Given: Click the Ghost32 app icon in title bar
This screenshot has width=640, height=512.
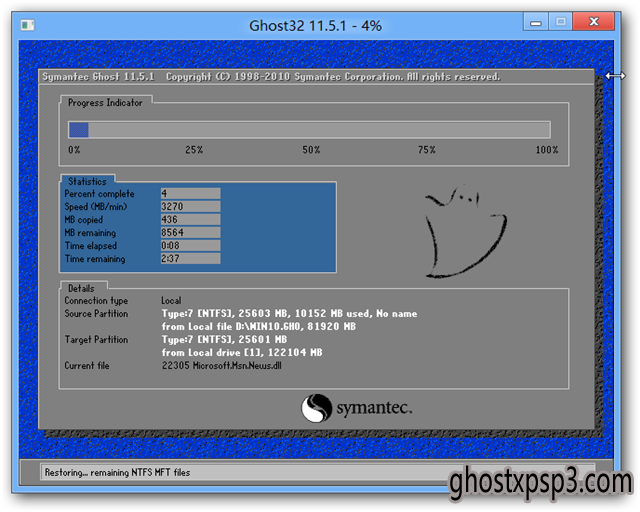Looking at the screenshot, I should (28, 25).
